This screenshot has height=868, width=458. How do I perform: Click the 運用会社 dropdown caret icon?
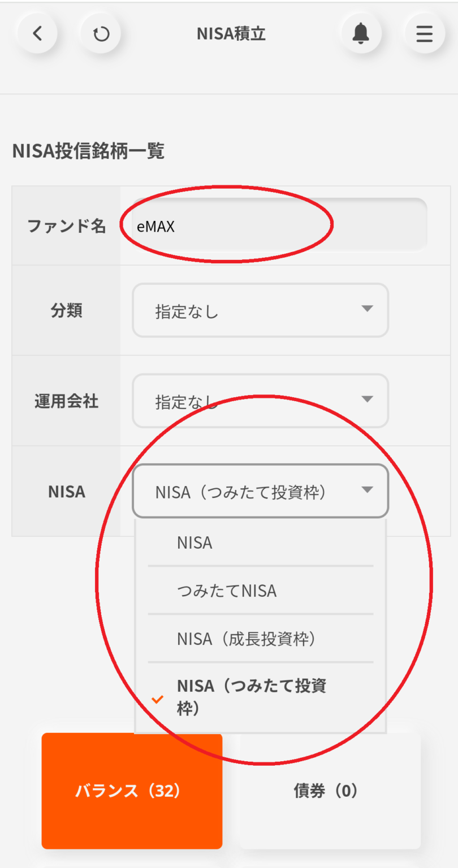(368, 401)
